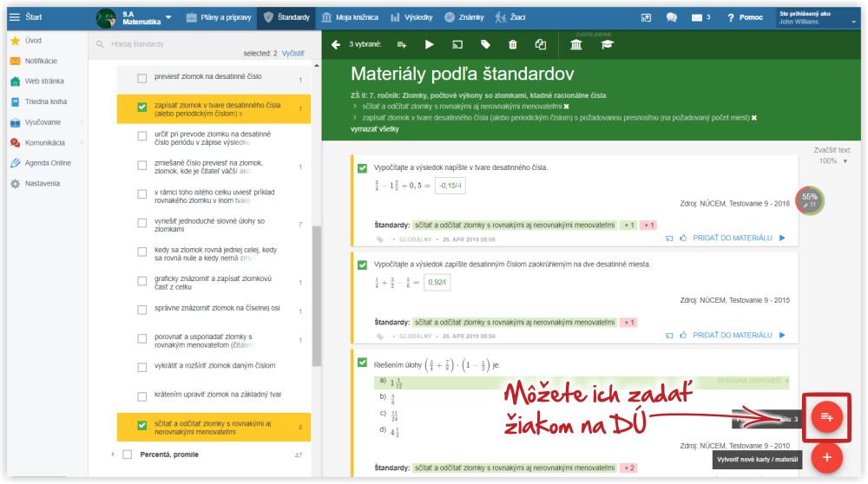Click the 'vymazať všetky' link
Viewport: 868px width, 484px height.
point(374,128)
